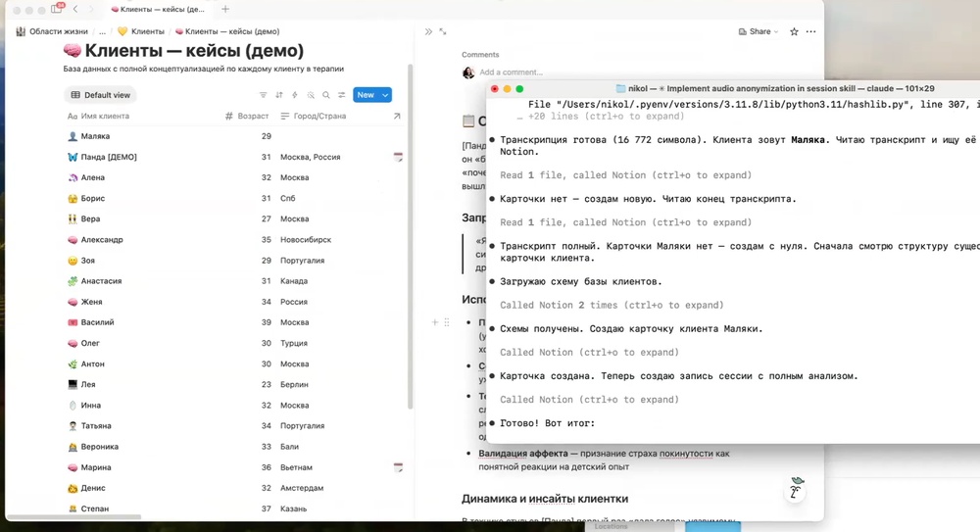Open the view settings sliders icon
The width and height of the screenshot is (980, 532).
pyautogui.click(x=342, y=95)
